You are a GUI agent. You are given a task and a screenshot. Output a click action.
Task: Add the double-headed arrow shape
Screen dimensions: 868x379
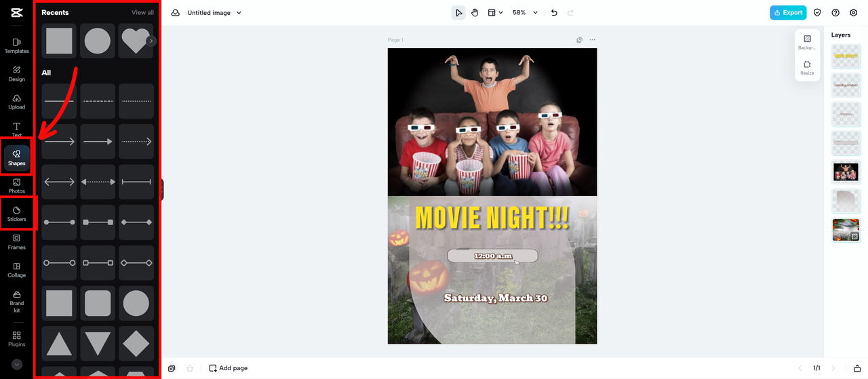tap(59, 182)
